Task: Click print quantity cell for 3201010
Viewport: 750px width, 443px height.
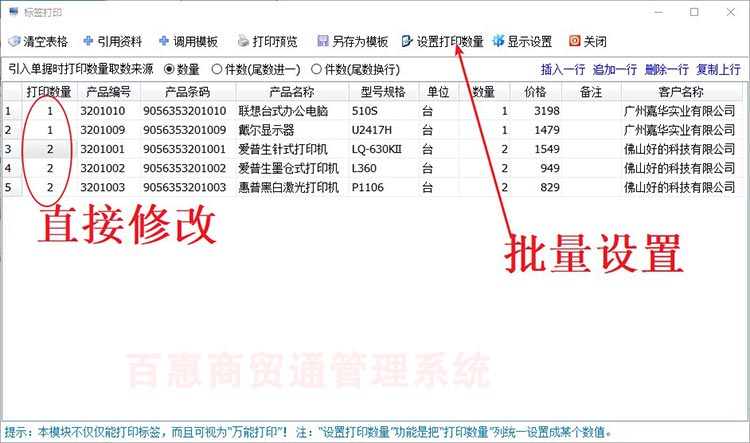Action: pos(49,111)
